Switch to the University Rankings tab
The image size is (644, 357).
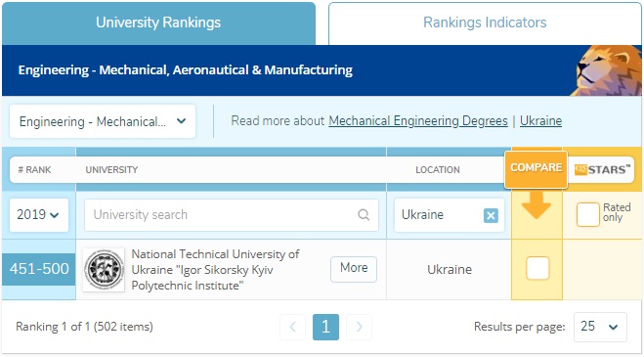point(158,22)
